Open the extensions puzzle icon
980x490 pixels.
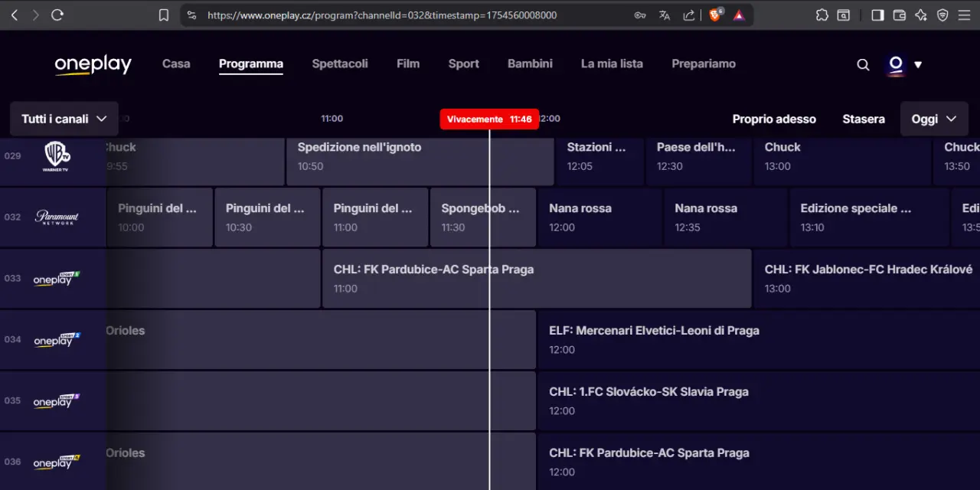coord(822,15)
